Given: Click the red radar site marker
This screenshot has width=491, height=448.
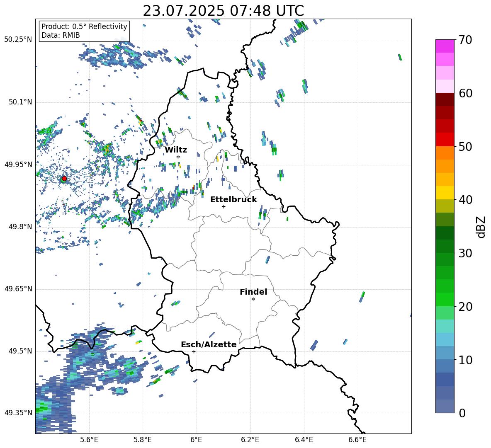Looking at the screenshot, I should (64, 179).
